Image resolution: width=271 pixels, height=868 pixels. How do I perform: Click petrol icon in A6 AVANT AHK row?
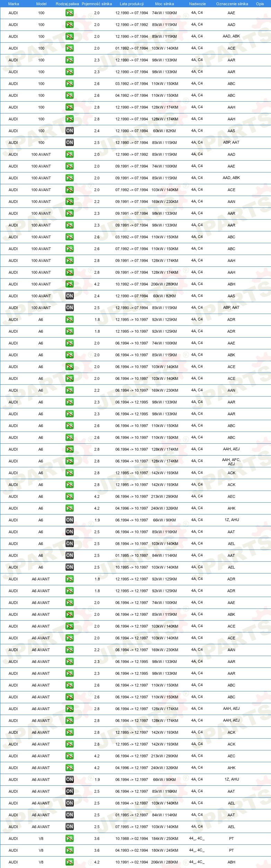click(x=69, y=768)
